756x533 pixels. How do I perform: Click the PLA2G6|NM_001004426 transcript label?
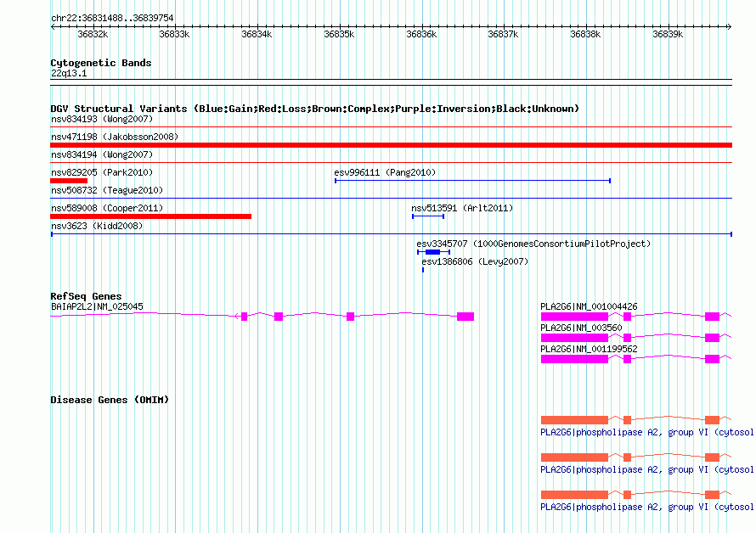tap(589, 306)
